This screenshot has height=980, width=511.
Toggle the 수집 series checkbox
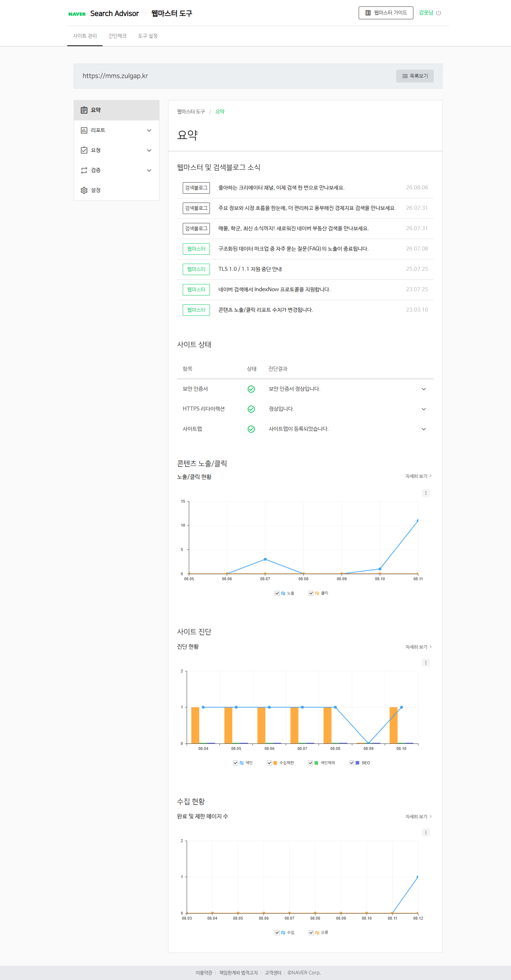[277, 932]
